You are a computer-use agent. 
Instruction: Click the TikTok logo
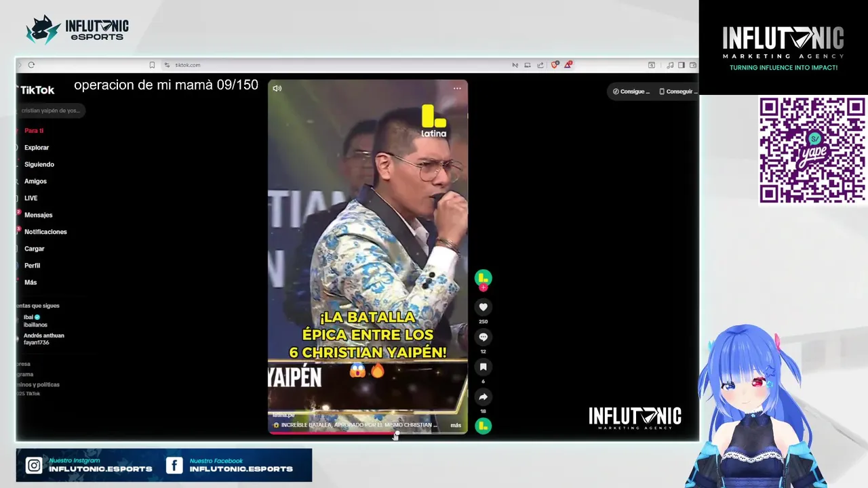tap(36, 90)
